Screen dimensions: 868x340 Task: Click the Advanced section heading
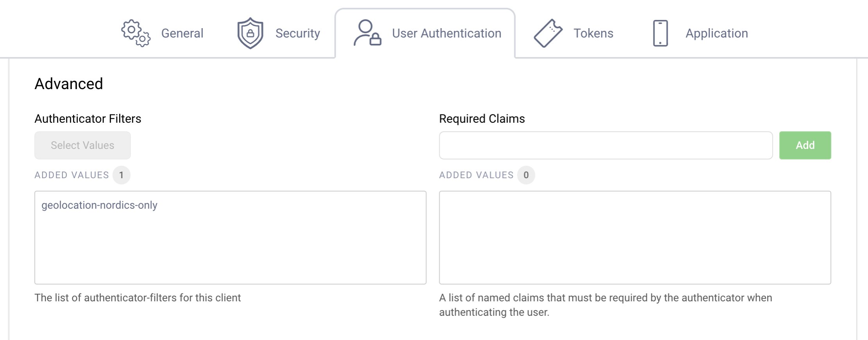click(x=69, y=84)
